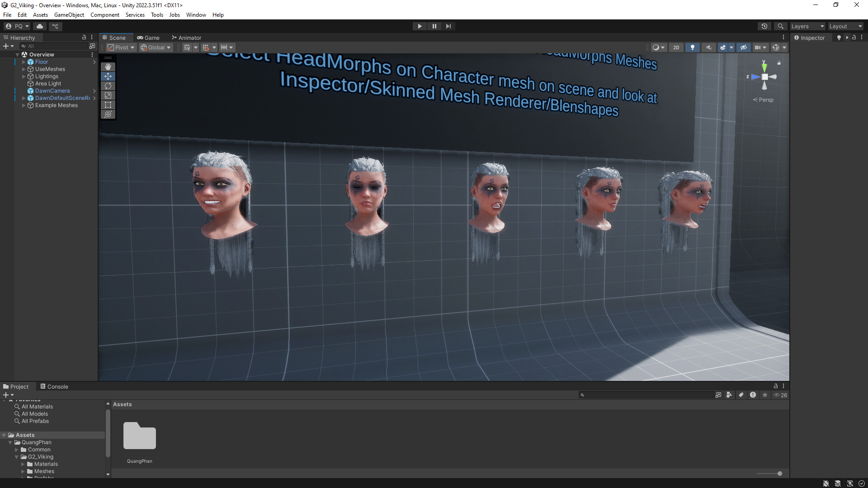This screenshot has height=488, width=868.
Task: Open scene camera settings dropdown
Action: pos(761,47)
